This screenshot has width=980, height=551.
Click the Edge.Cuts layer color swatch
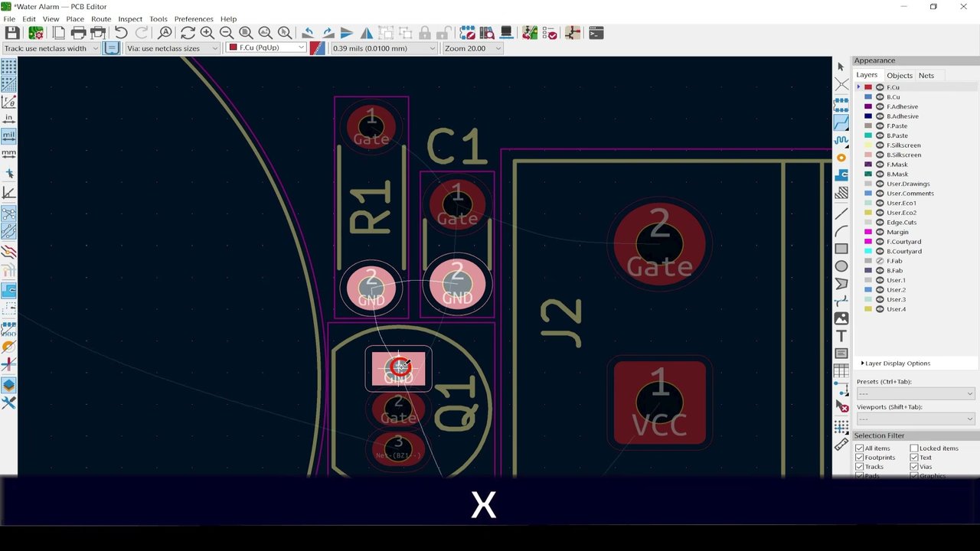(x=868, y=223)
